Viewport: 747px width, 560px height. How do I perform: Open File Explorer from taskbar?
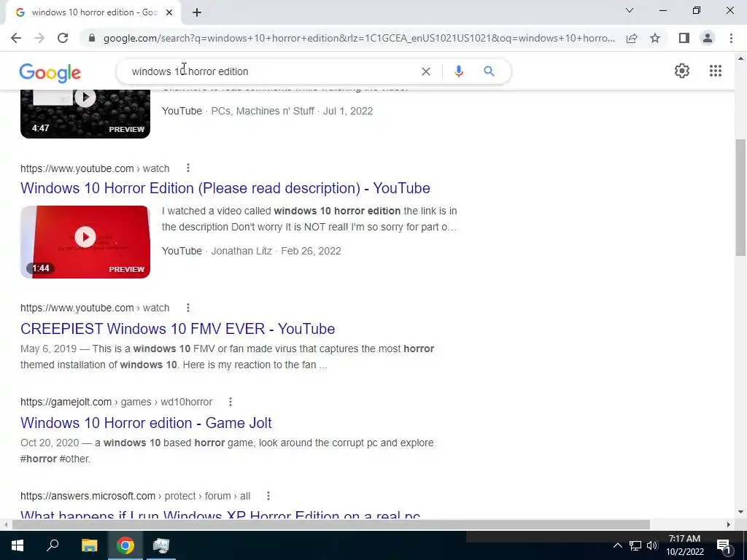tap(89, 545)
